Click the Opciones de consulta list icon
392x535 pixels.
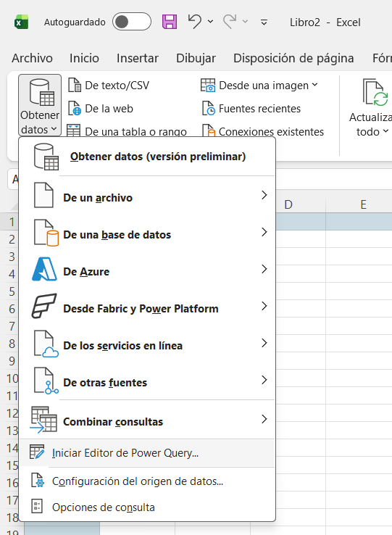(37, 506)
